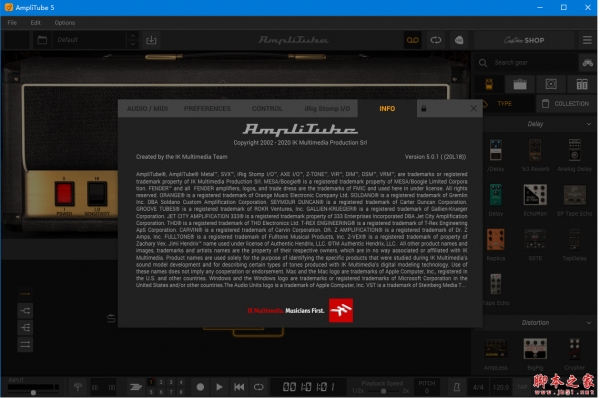Viewport: 600px width, 398px height.
Task: Toggle the recorder tape icon
Action: tap(412, 40)
